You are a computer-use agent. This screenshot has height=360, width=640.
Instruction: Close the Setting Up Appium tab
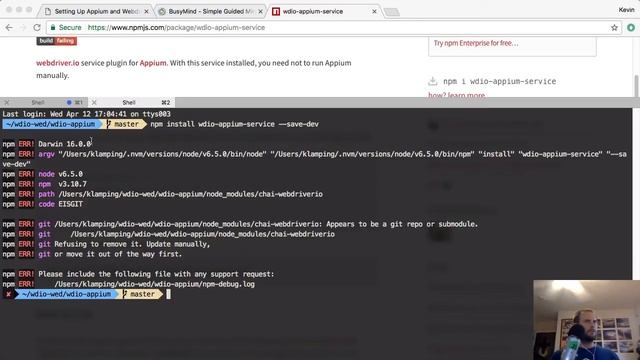point(147,11)
